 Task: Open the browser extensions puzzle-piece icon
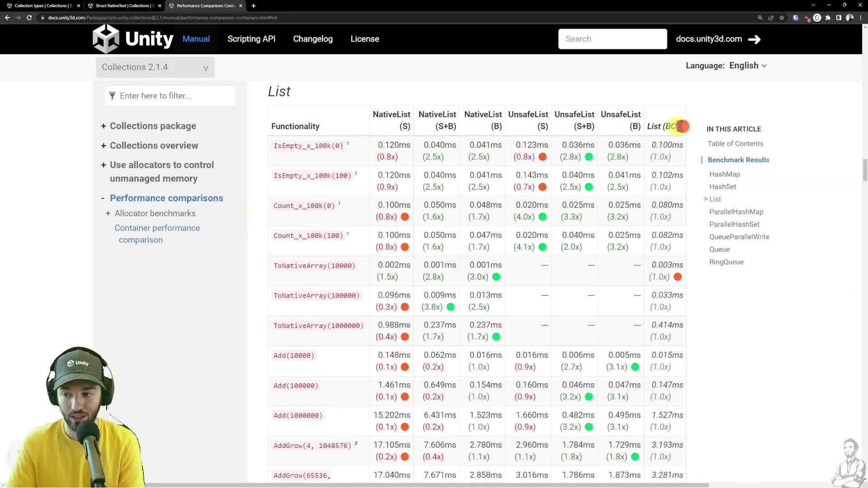[828, 18]
